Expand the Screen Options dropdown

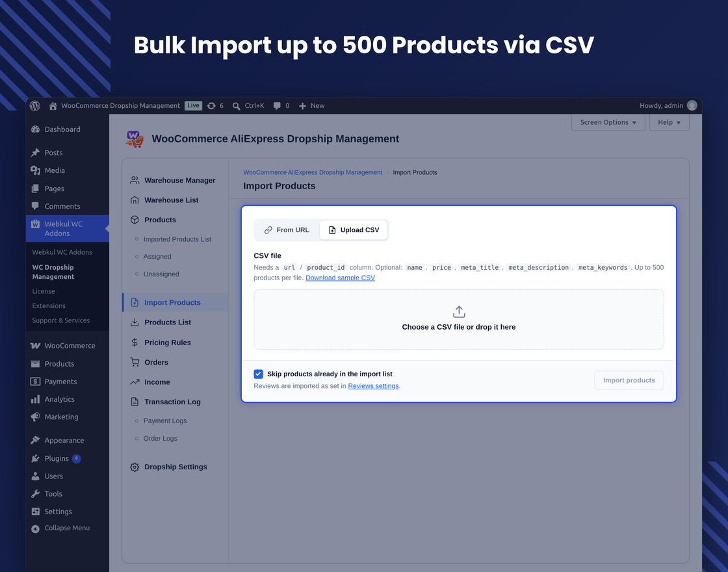click(608, 122)
